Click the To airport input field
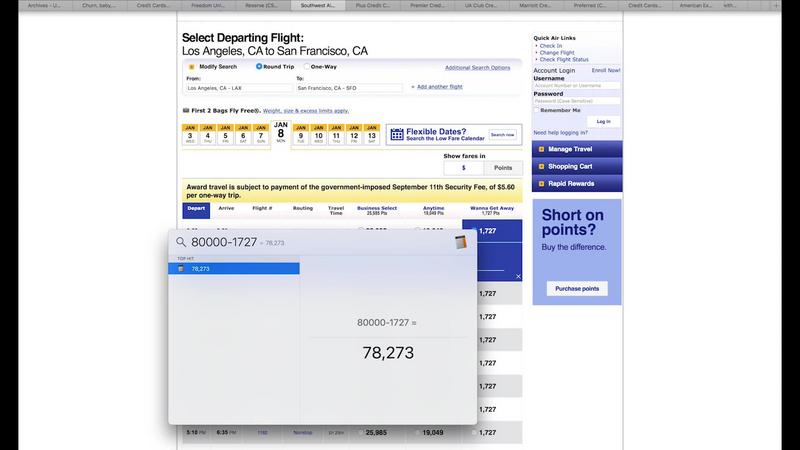Viewport: 800px width, 450px height. [349, 88]
